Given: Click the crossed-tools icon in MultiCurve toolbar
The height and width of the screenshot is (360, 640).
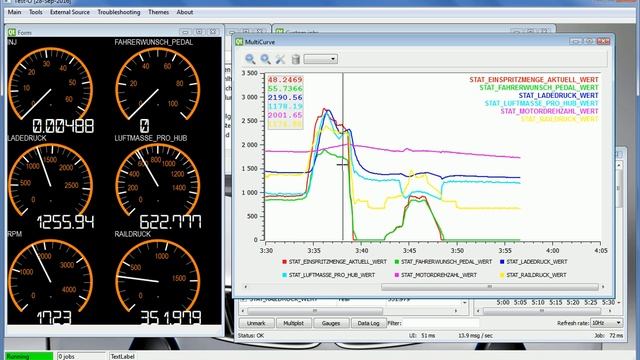Looking at the screenshot, I should coord(280,59).
